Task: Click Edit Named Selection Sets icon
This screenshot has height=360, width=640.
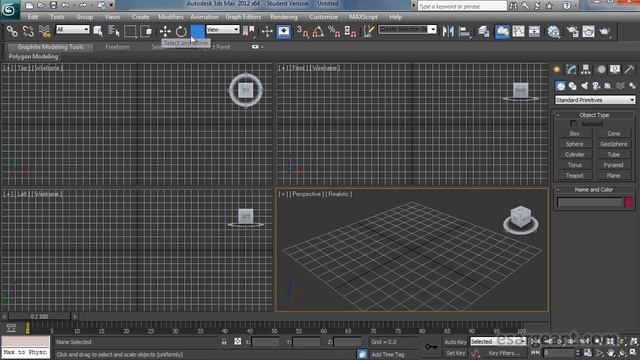Action: [369, 31]
